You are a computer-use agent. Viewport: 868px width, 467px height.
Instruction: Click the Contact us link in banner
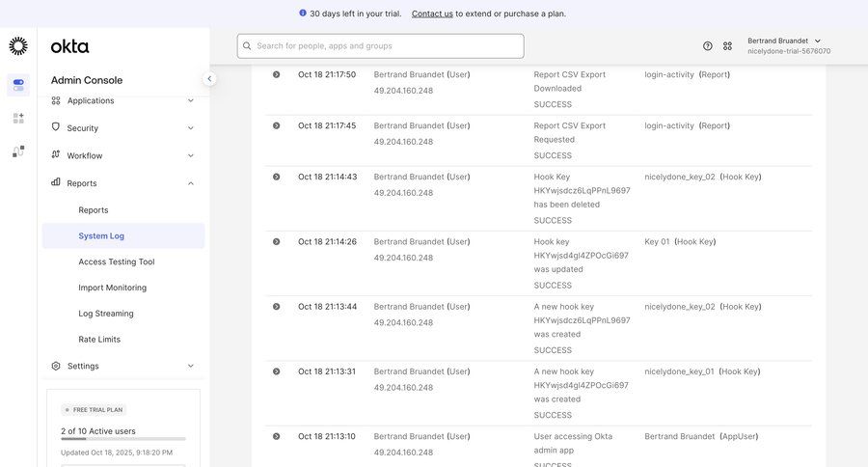432,14
